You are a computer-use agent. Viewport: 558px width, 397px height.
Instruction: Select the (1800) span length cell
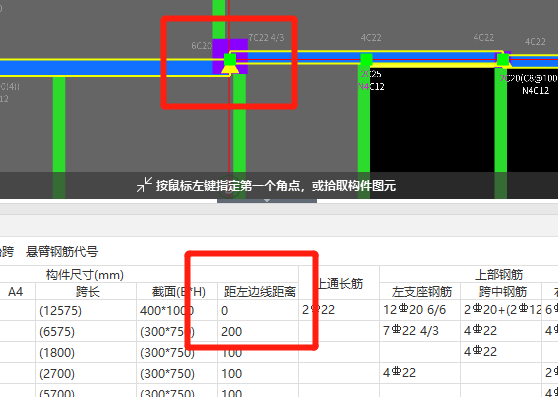pos(86,353)
